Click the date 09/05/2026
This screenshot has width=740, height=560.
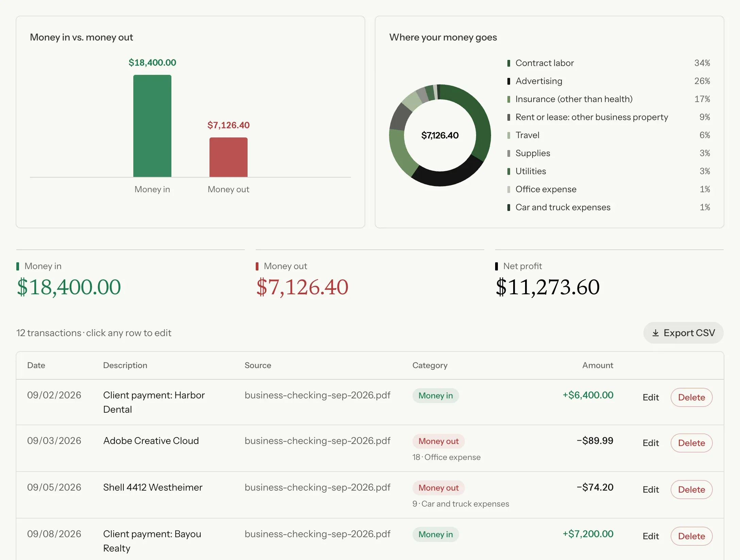point(54,487)
